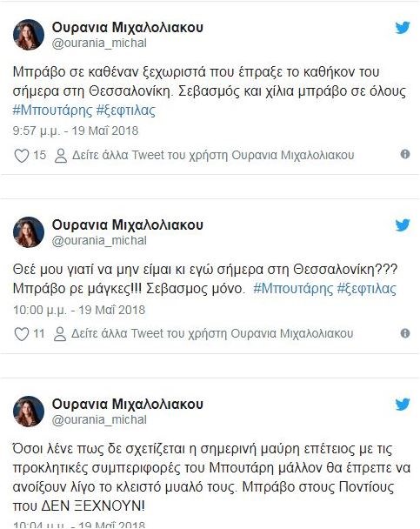Open #ξεφτιλας hashtag in second tweet
This screenshot has width=420, height=529.
click(367, 289)
